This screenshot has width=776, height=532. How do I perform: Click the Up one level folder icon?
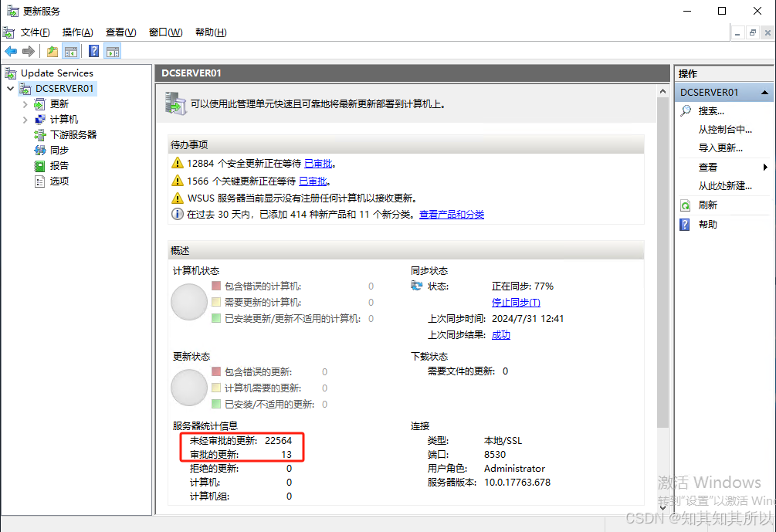click(x=53, y=52)
